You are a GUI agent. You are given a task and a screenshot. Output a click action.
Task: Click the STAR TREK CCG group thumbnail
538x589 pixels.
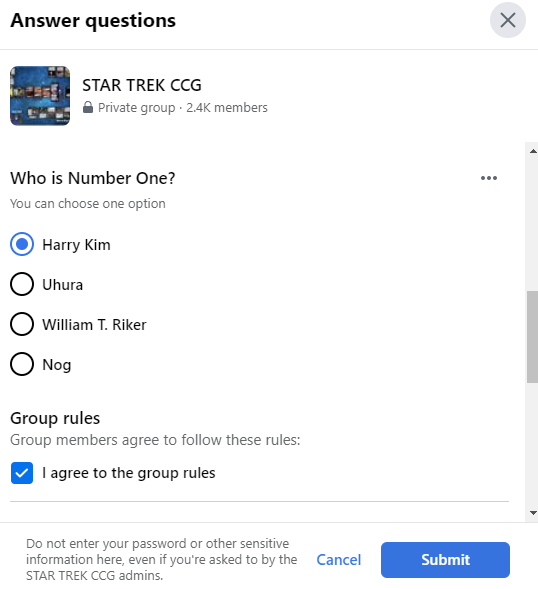coord(40,96)
